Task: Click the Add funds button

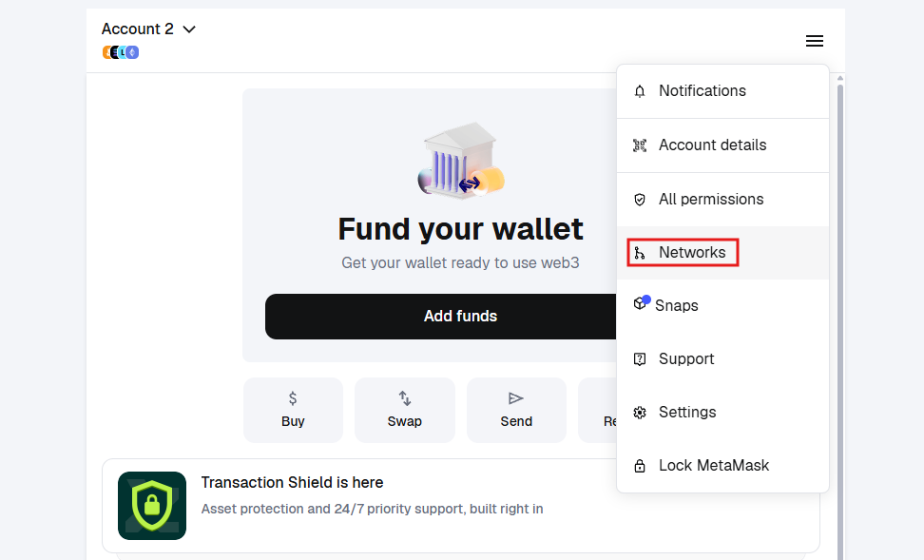Action: [461, 316]
